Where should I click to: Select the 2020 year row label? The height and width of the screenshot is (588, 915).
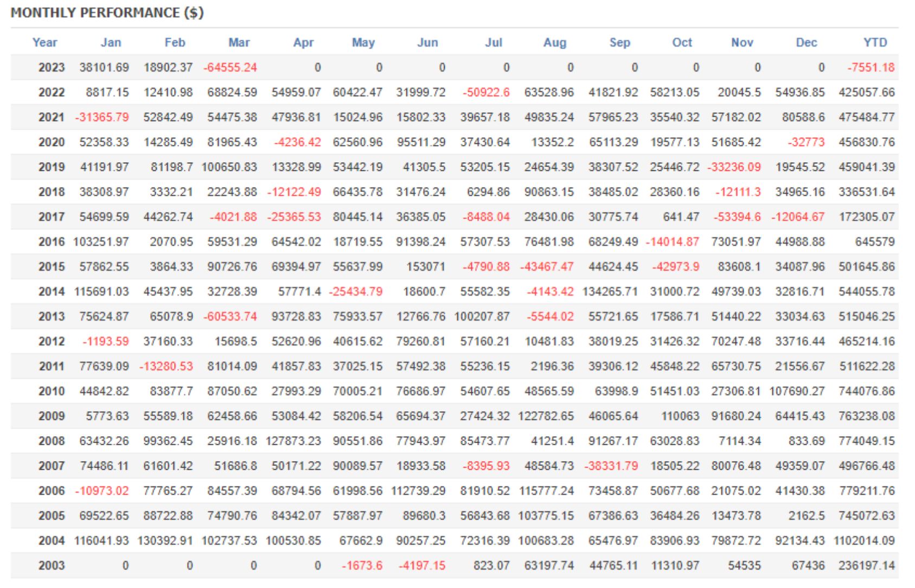point(51,142)
